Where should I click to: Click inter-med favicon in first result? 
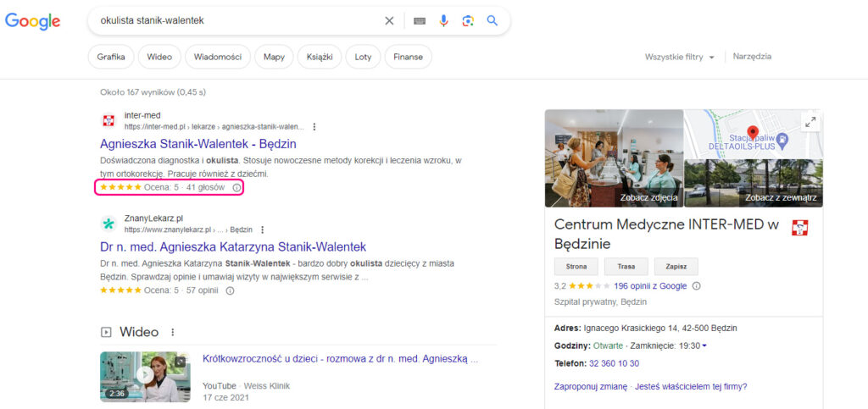tap(108, 120)
